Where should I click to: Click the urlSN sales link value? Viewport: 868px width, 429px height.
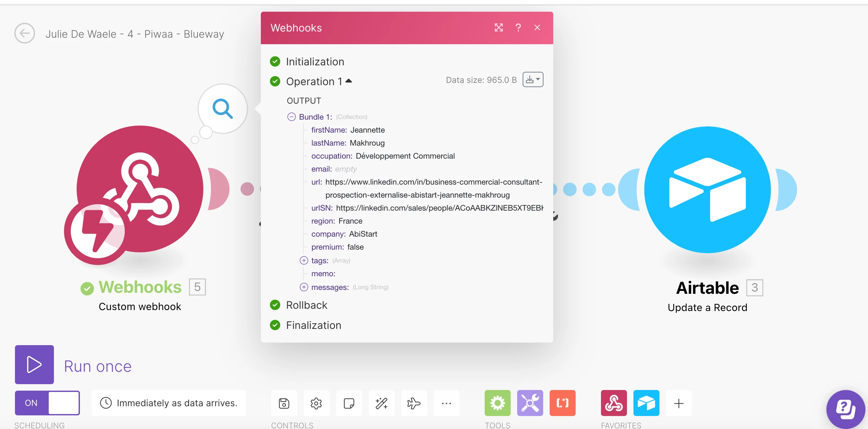click(440, 208)
